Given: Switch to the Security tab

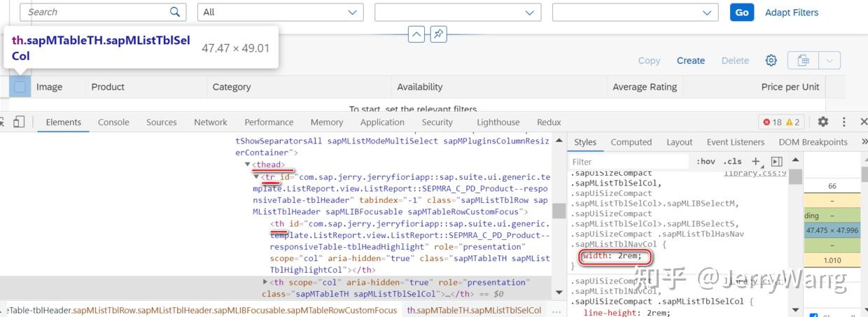Looking at the screenshot, I should point(437,122).
